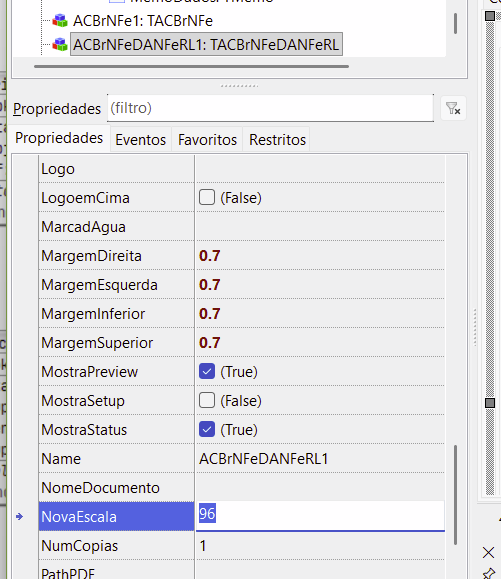Switch to the Eventos tab
This screenshot has width=501, height=579.
pyautogui.click(x=141, y=140)
